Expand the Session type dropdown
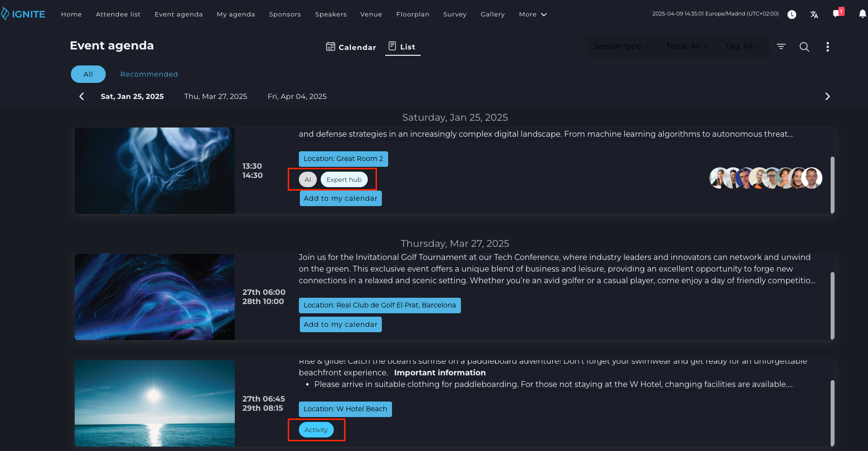 pyautogui.click(x=620, y=47)
